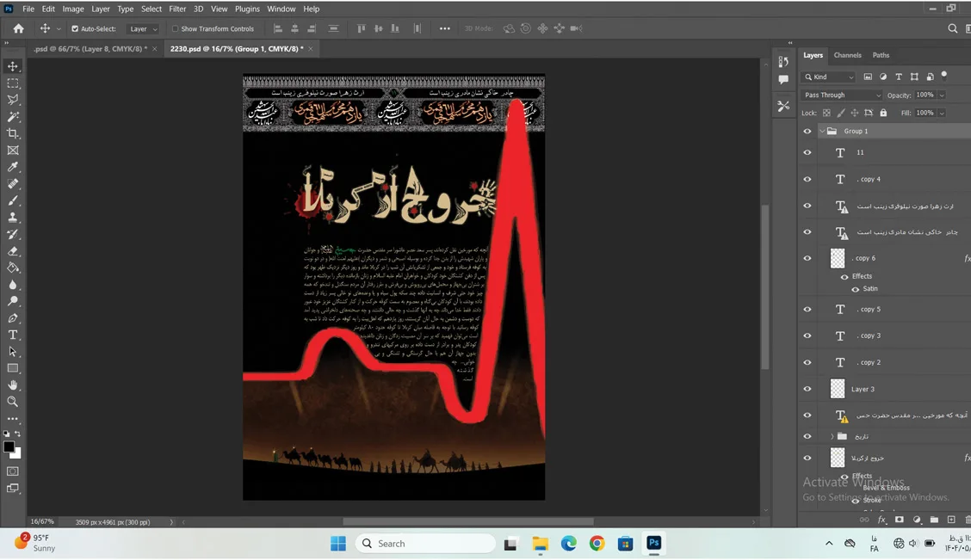Select the Pen tool

point(12,318)
